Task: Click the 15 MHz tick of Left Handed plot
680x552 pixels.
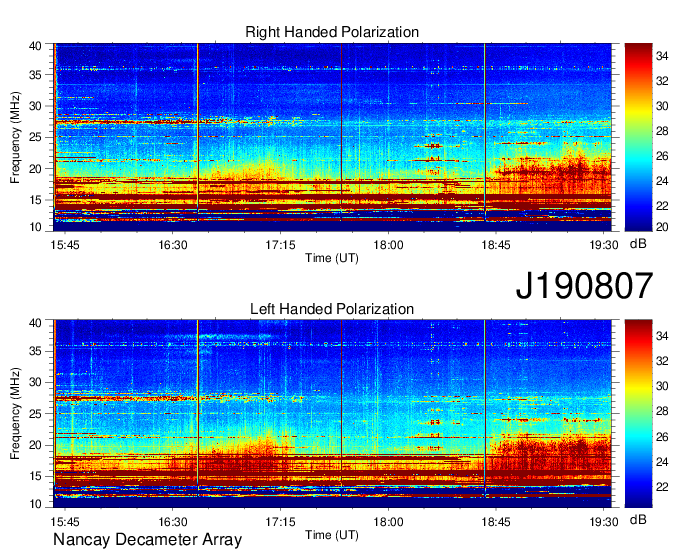Action: point(35,477)
